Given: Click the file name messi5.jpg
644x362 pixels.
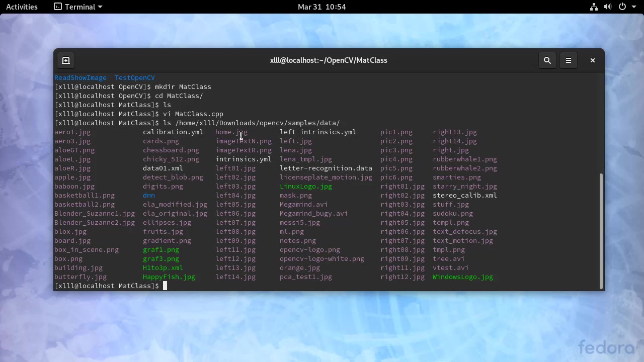Looking at the screenshot, I should click(x=300, y=223).
